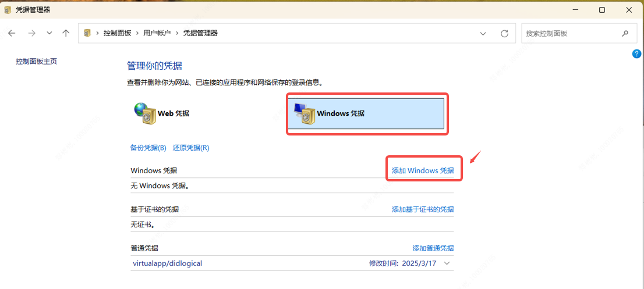This screenshot has width=644, height=289.
Task: Click 添加基于证书的凭据 link
Action: [x=423, y=209]
